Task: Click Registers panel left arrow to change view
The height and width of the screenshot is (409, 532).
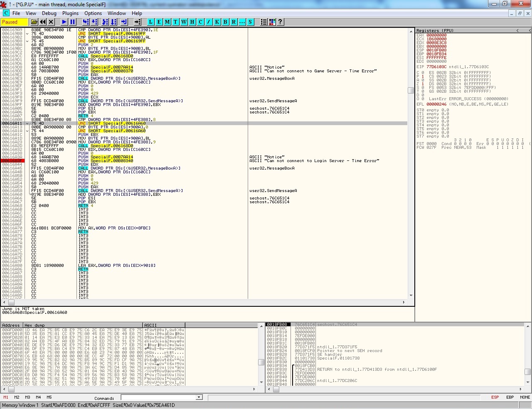Action: (x=517, y=30)
